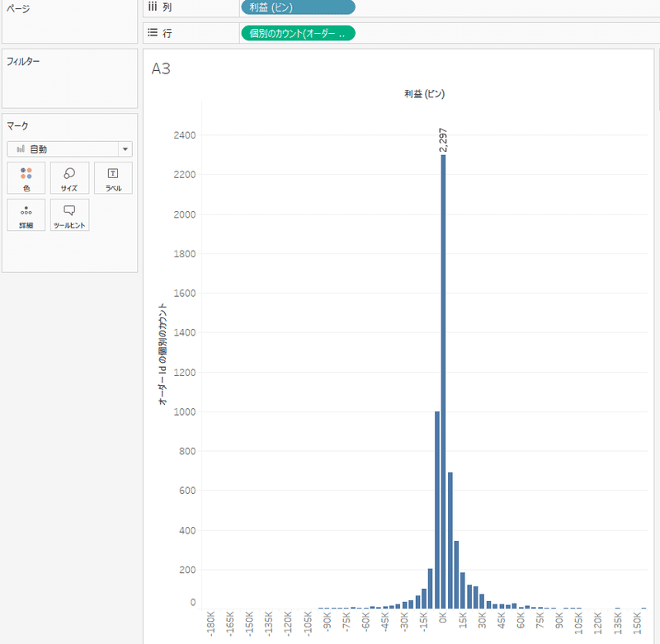
Task: Open the mark type dropdown showing 自動
Action: click(69, 149)
